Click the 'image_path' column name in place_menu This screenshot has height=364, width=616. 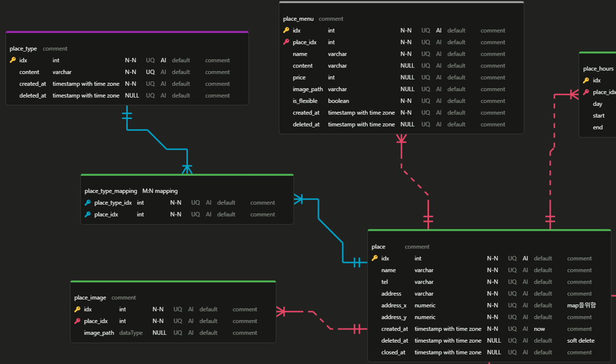308,89
